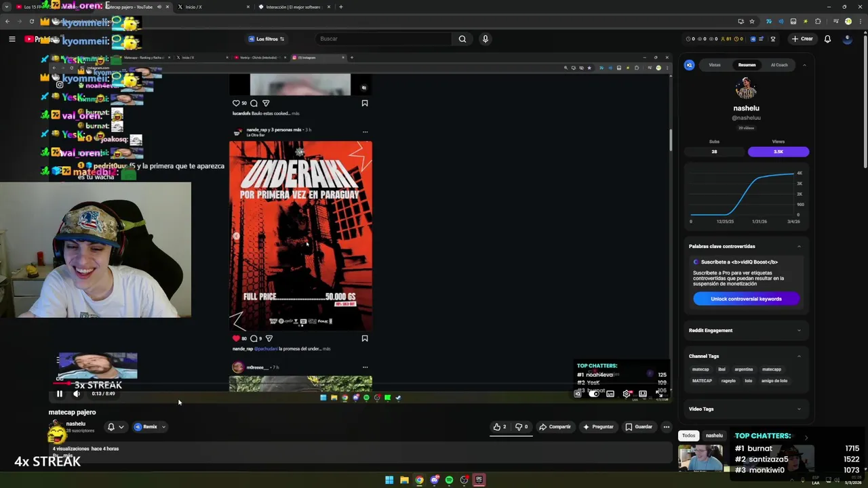This screenshot has width=868, height=488.
Task: Click the Preguntar button
Action: pyautogui.click(x=597, y=427)
